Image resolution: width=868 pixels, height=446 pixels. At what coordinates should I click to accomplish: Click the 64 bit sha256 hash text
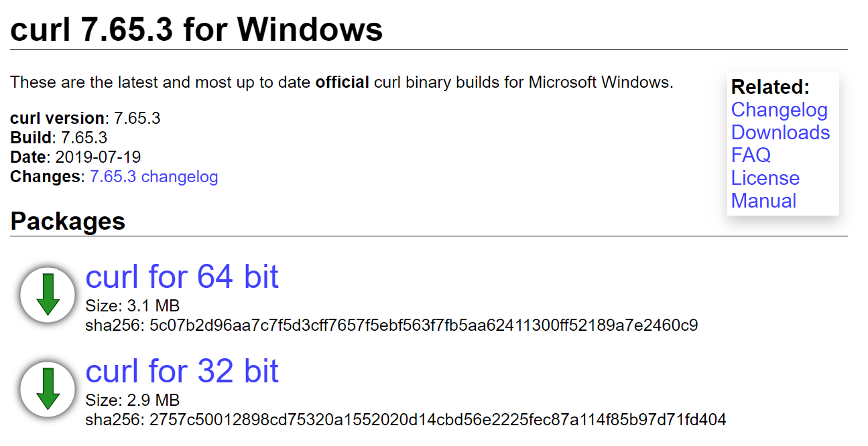[x=391, y=326]
